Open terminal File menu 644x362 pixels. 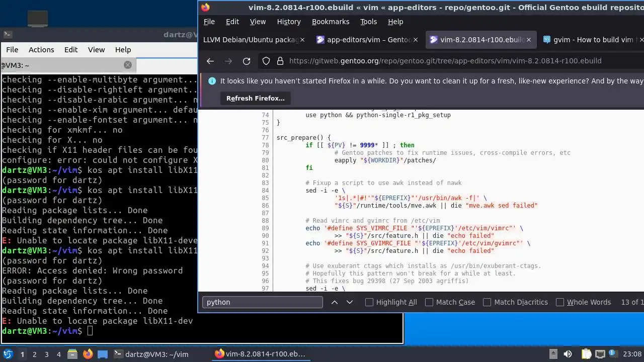pos(12,50)
